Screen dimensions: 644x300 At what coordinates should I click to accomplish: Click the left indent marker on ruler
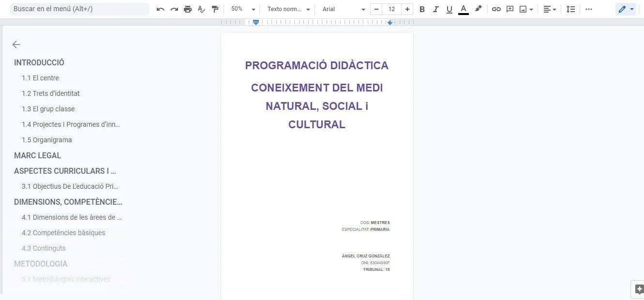coord(256,22)
